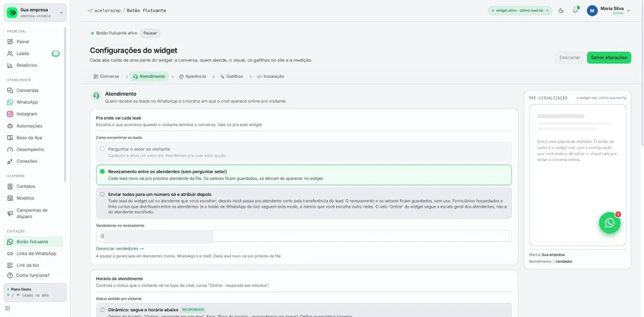This screenshot has width=644, height=317.
Task: Click the Base da Aya book icon
Action: coord(10,138)
